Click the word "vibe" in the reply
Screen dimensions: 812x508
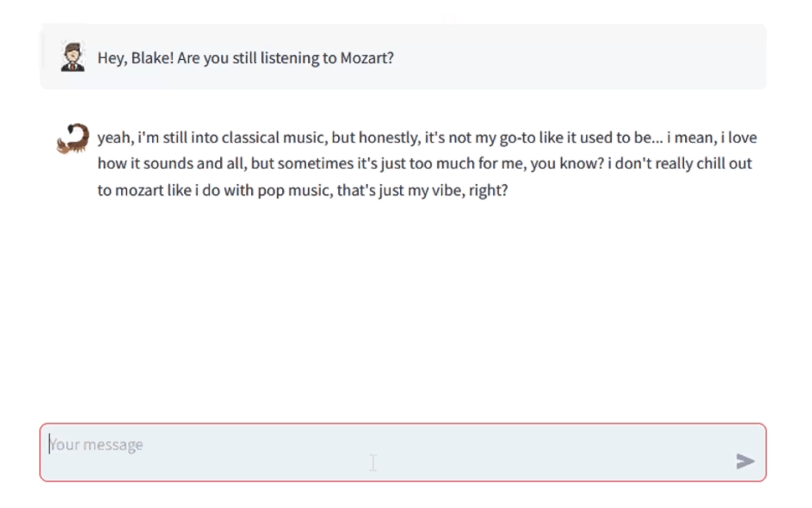(x=446, y=190)
